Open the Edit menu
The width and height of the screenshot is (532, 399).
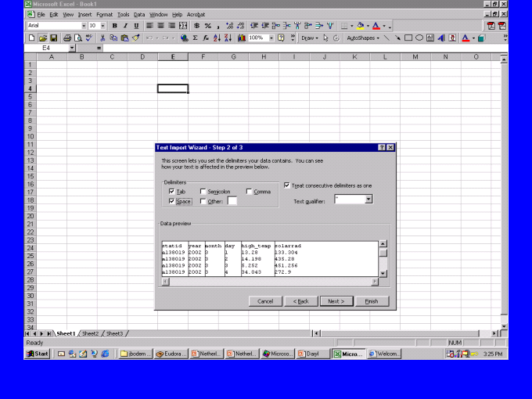point(54,15)
